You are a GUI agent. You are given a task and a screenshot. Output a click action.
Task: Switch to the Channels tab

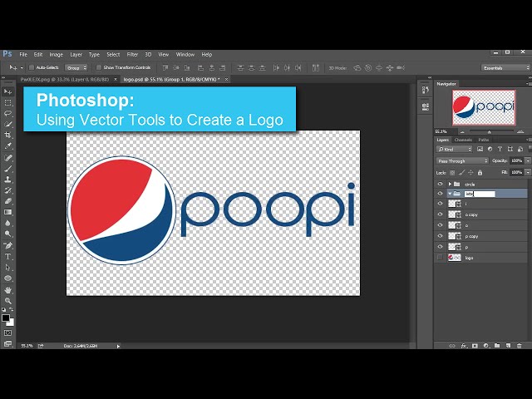[463, 140]
